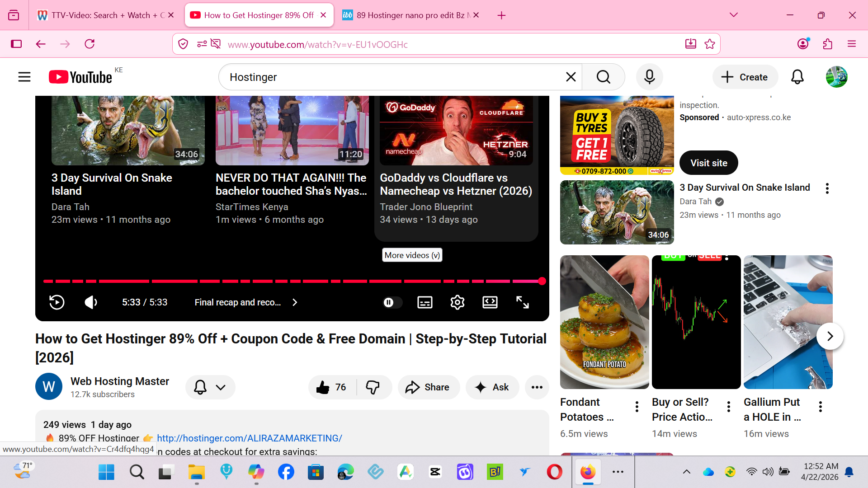Toggle subtitles/closed captions
The width and height of the screenshot is (868, 488).
[x=425, y=302]
